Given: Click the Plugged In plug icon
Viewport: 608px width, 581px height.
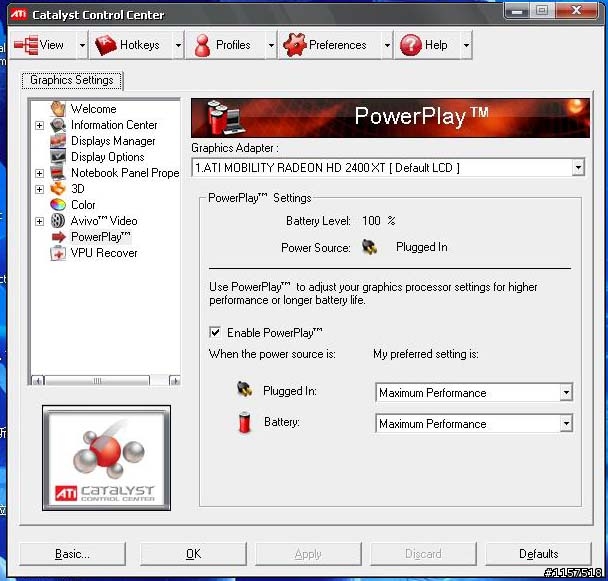Looking at the screenshot, I should coord(244,389).
